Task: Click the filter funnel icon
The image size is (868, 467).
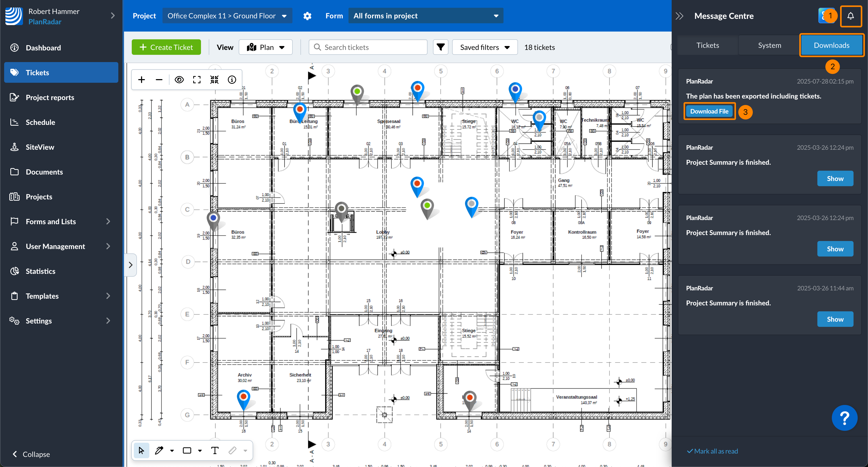Action: [x=440, y=47]
